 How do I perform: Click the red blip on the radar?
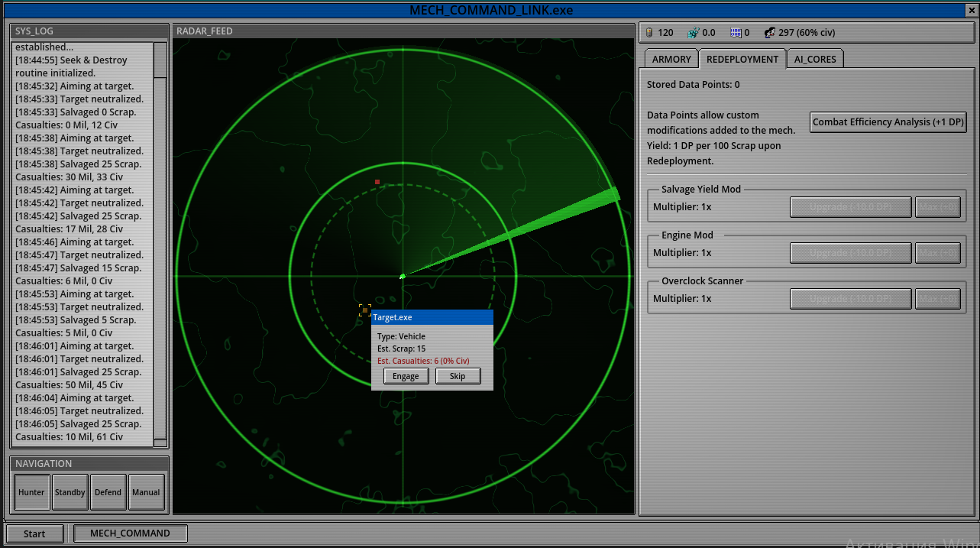click(x=377, y=182)
